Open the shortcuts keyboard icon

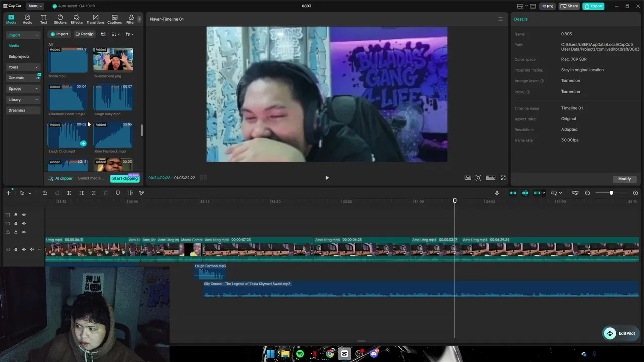(533, 6)
